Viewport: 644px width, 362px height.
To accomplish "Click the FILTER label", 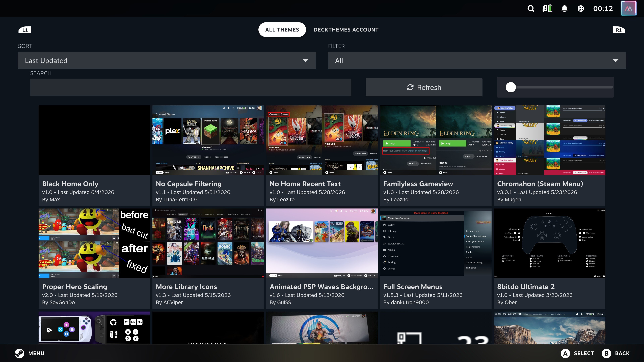I will tap(336, 46).
